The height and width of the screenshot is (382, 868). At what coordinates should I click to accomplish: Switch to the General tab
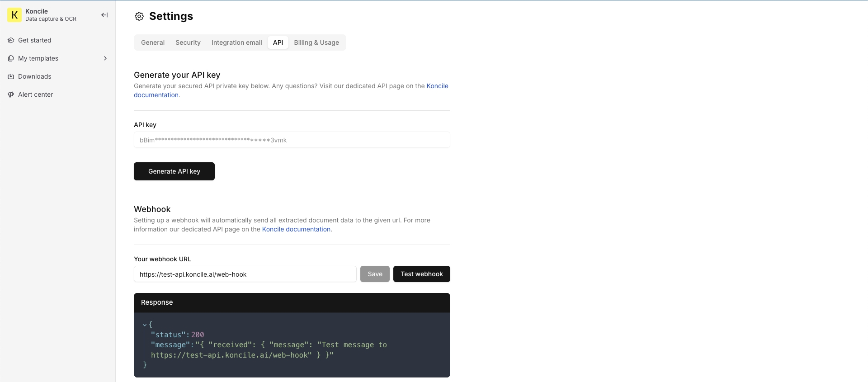pyautogui.click(x=153, y=42)
